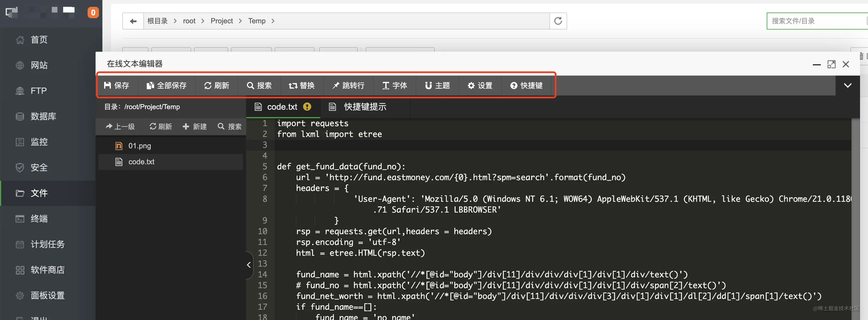Image resolution: width=868 pixels, height=320 pixels.
Task: Click the unsaved warning icon on code.txt tab
Action: coord(307,107)
